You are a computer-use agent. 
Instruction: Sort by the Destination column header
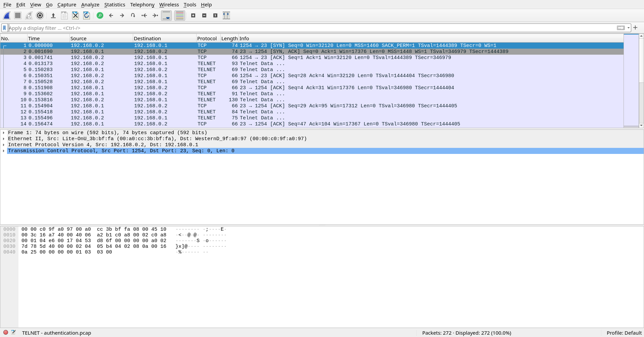(164, 38)
